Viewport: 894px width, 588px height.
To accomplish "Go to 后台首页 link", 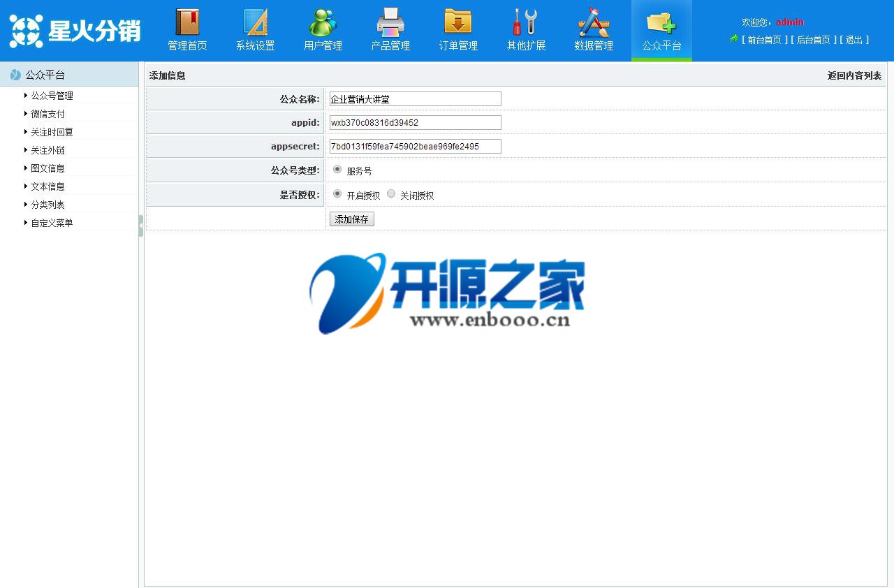I will click(813, 40).
